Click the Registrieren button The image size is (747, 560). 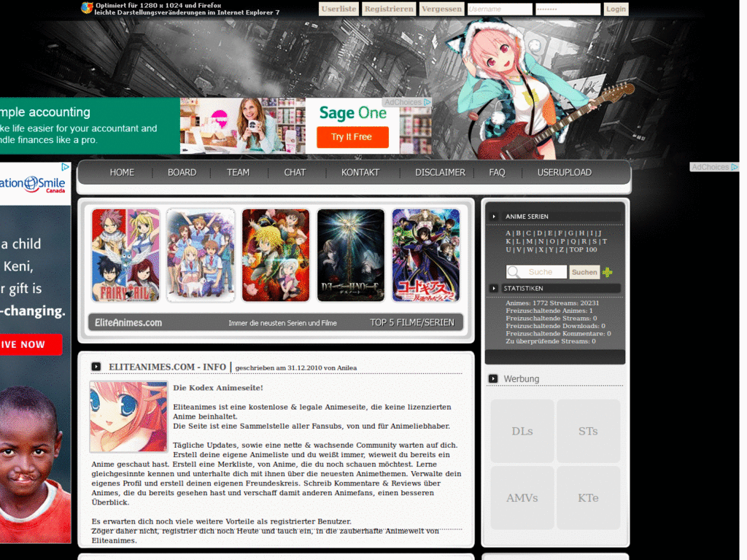tap(389, 9)
